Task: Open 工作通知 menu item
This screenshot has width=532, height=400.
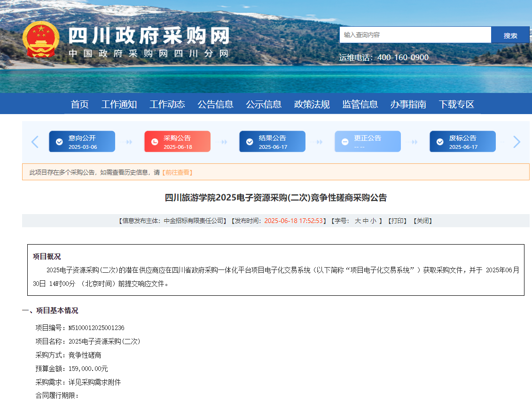Action: click(x=119, y=104)
